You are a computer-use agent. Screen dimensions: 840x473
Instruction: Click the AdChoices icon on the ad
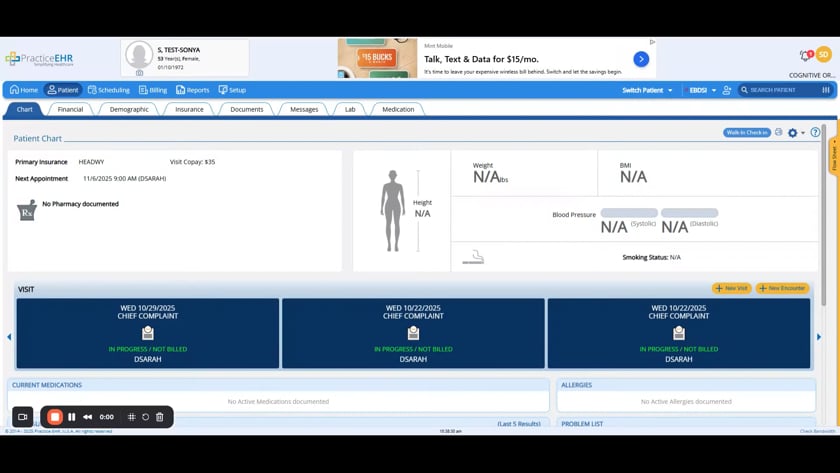[652, 42]
